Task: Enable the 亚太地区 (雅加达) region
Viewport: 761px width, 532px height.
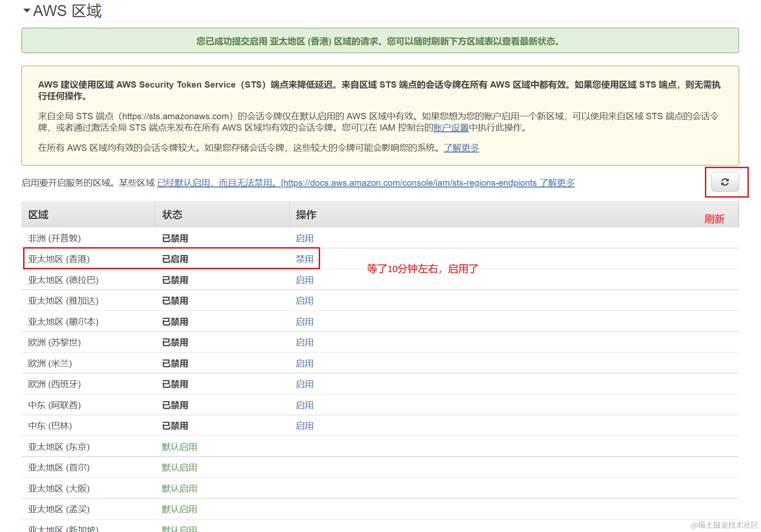Action: coord(304,301)
